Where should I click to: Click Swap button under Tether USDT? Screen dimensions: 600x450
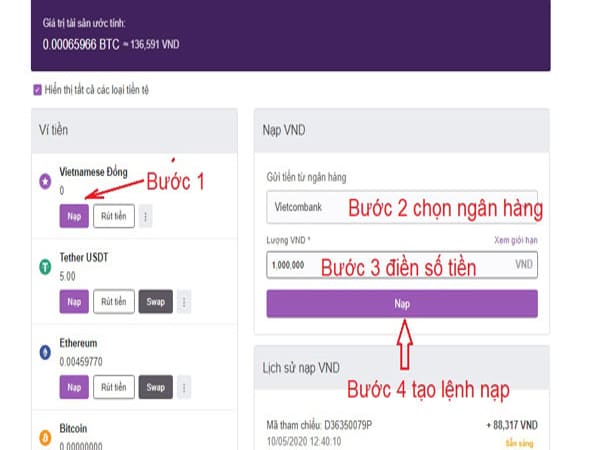155,302
